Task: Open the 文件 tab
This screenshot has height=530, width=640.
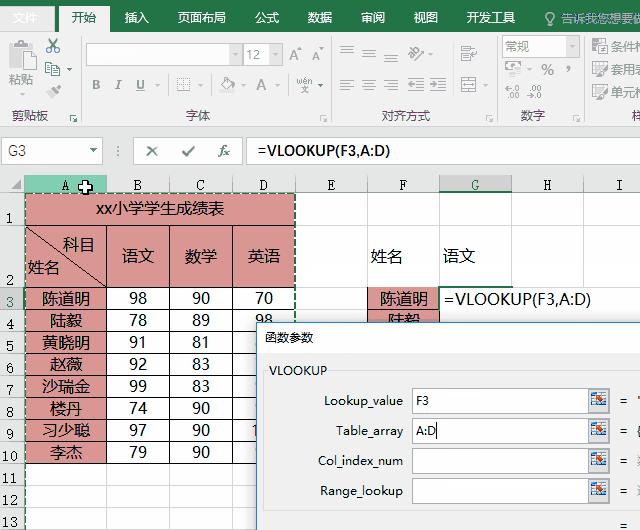Action: (x=25, y=18)
